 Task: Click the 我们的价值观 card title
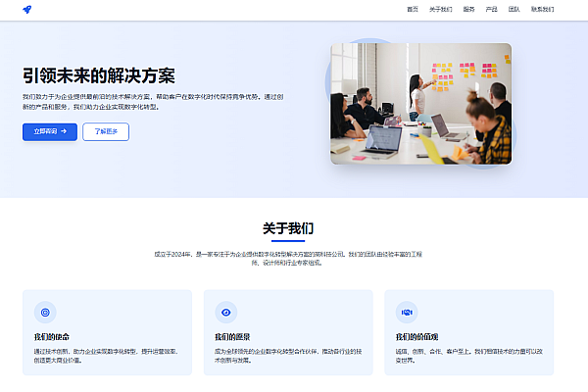coord(417,337)
